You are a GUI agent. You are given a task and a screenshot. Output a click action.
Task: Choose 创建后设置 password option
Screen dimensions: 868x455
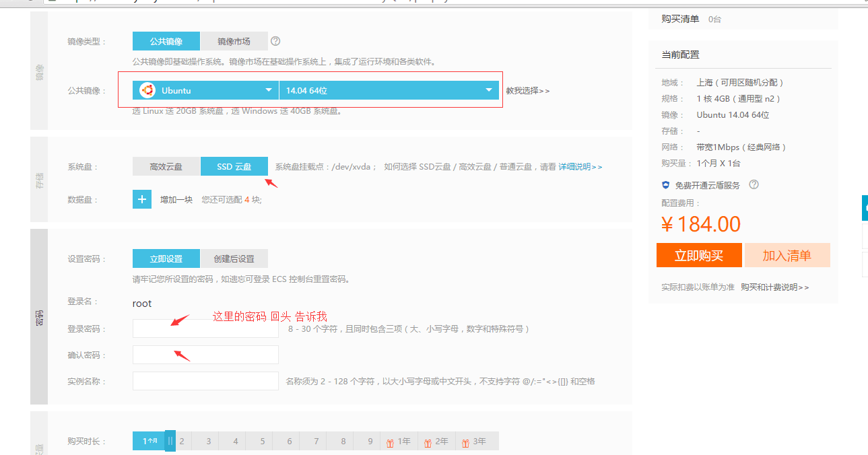(234, 259)
